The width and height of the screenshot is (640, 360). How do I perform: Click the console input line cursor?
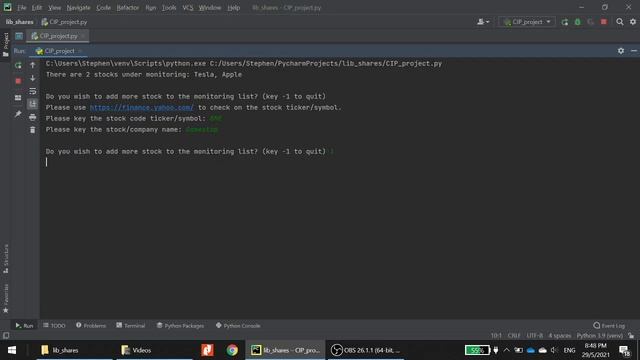coord(47,162)
